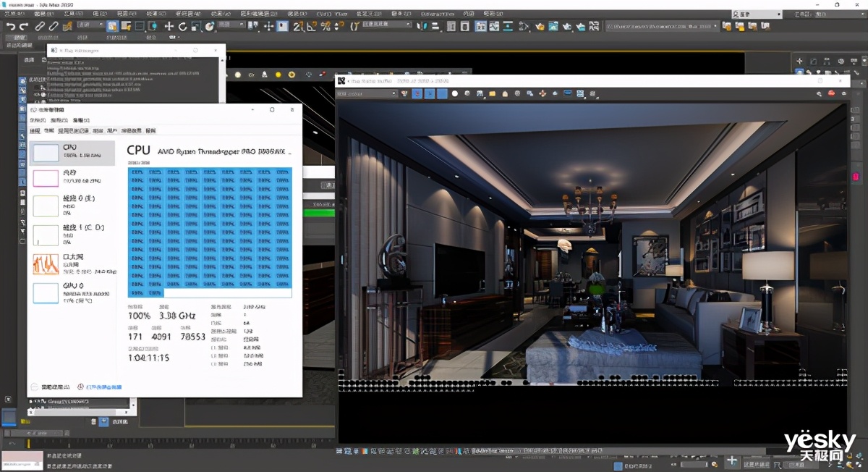Image resolution: width=868 pixels, height=472 pixels.
Task: Toggle the Angle Snap tool
Action: pyautogui.click(x=312, y=26)
